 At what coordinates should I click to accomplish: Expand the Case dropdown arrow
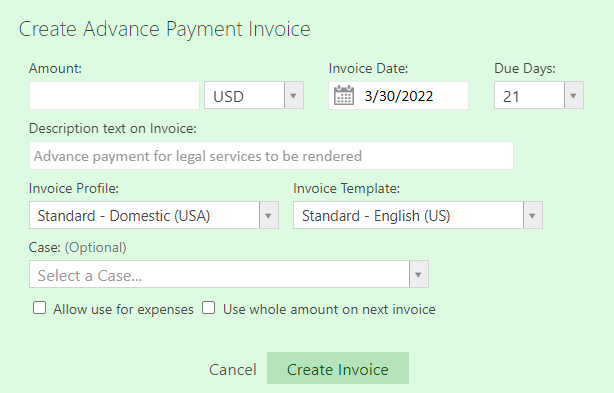click(419, 274)
